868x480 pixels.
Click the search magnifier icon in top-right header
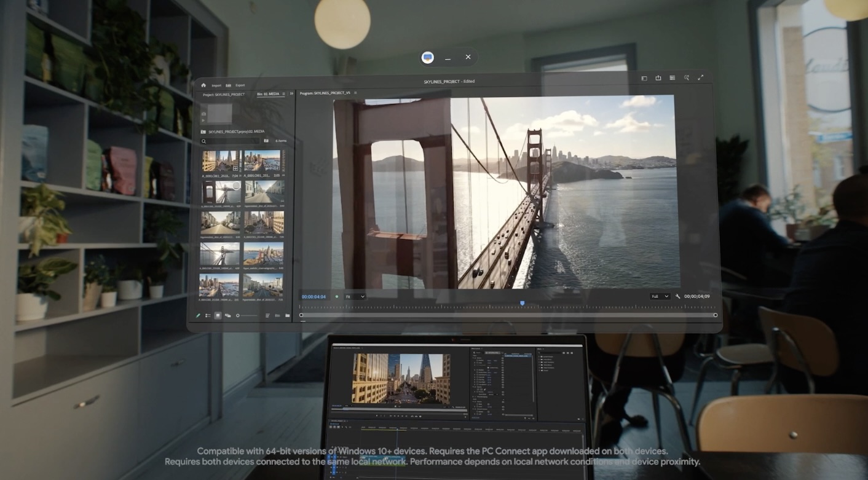click(x=686, y=78)
